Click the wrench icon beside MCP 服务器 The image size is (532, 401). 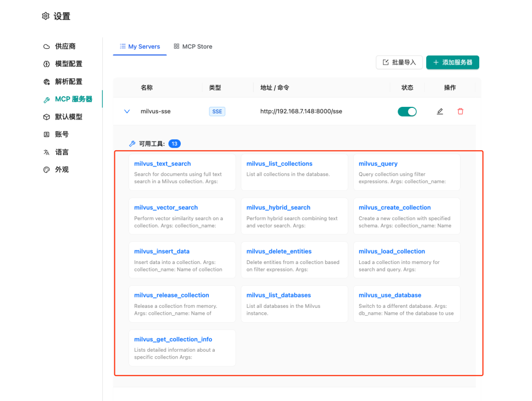click(46, 100)
